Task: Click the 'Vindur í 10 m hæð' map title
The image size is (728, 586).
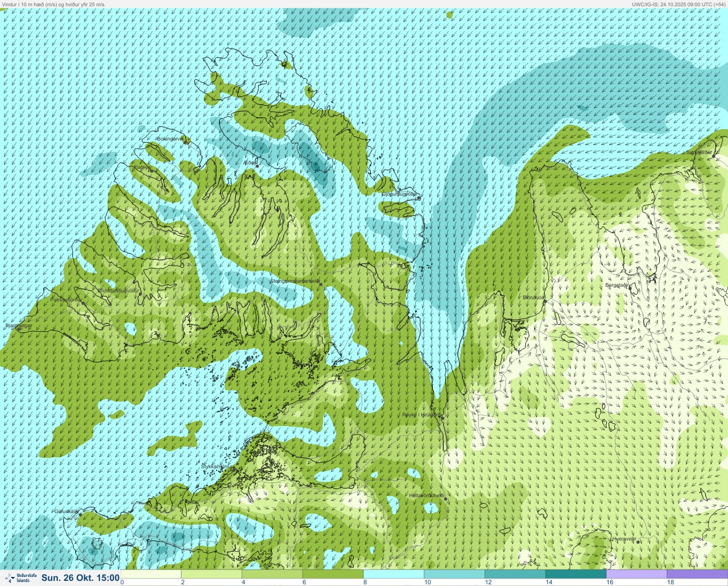Action: coord(53,4)
